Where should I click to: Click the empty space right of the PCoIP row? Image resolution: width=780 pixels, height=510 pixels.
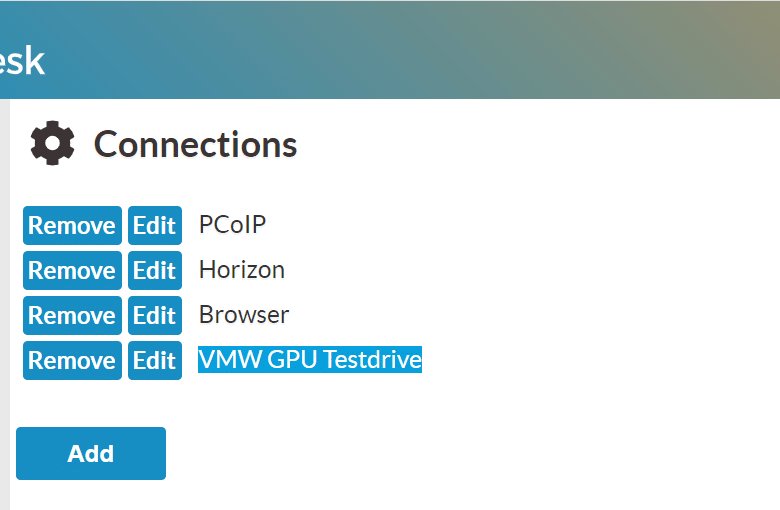click(522, 225)
